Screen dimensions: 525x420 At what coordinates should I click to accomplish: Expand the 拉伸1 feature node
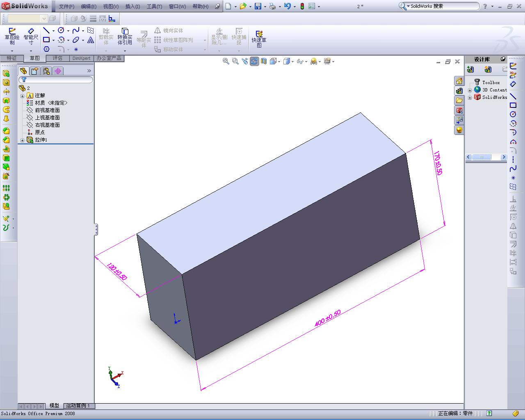23,140
